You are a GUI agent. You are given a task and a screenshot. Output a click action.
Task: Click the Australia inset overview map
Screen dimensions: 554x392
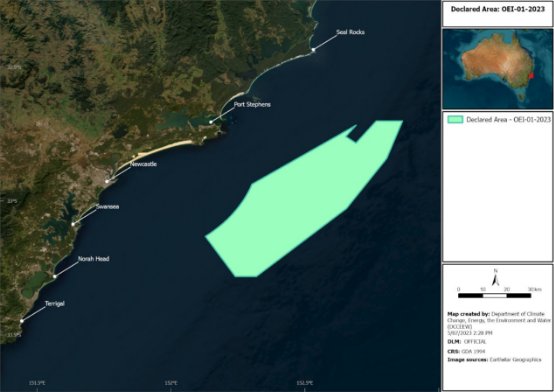pos(498,69)
